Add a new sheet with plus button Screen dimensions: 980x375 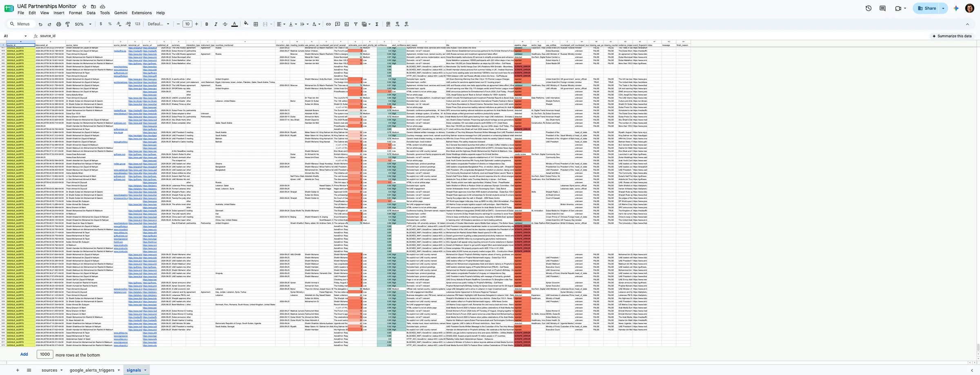(x=18, y=370)
